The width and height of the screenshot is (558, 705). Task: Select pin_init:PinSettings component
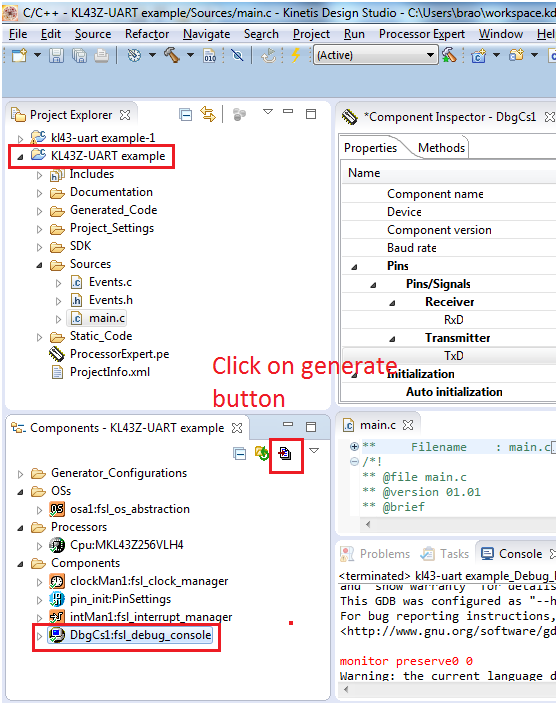(x=110, y=599)
